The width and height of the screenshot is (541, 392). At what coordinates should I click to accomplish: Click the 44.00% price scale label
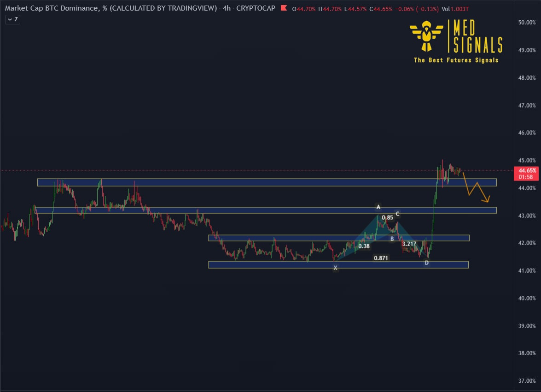527,188
